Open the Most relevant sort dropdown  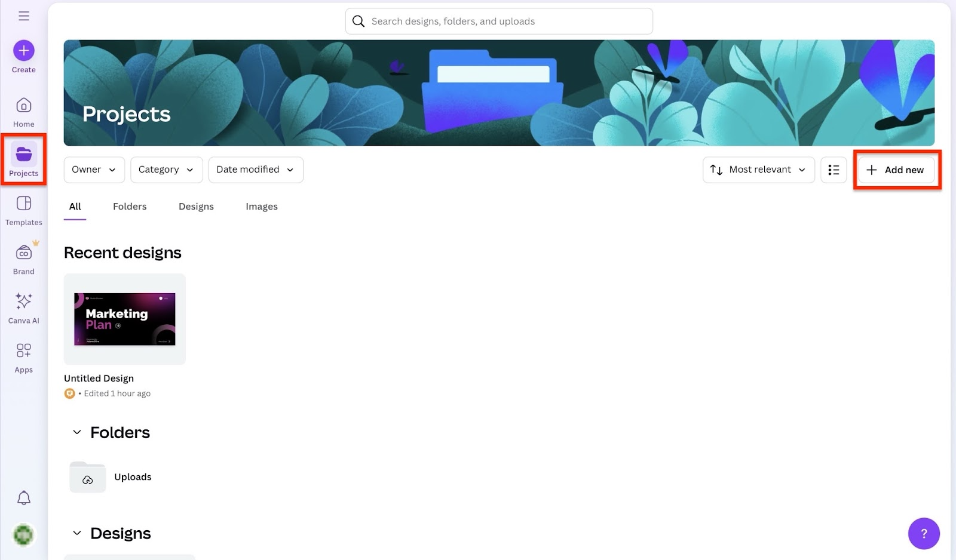[759, 170]
